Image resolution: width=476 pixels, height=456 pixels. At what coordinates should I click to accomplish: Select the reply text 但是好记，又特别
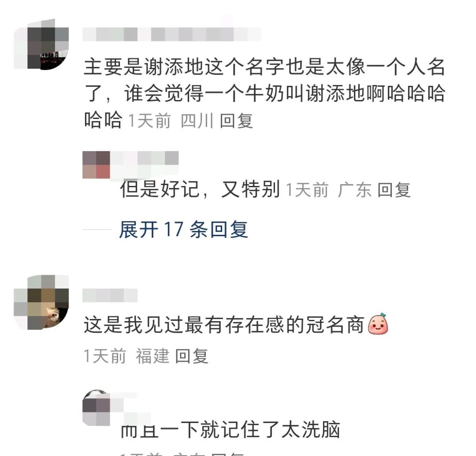(200, 189)
